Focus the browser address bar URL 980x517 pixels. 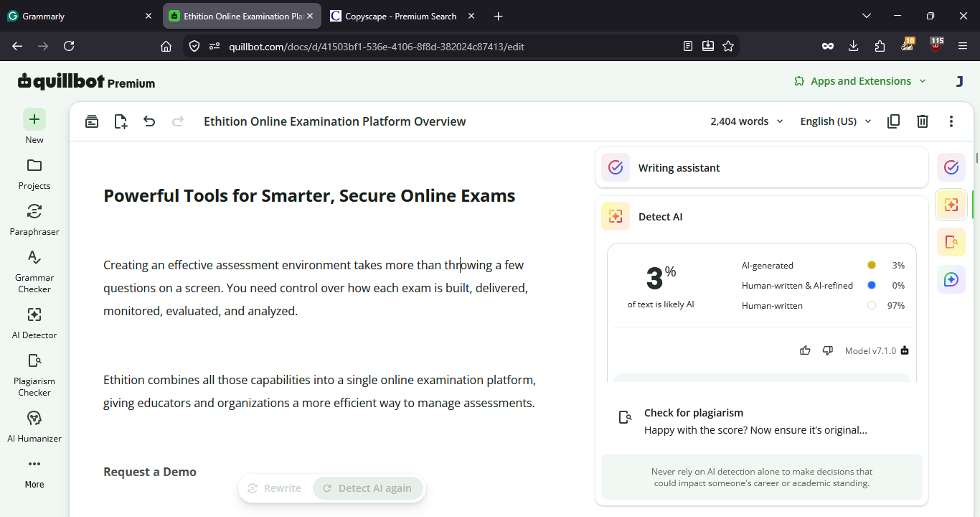[377, 46]
